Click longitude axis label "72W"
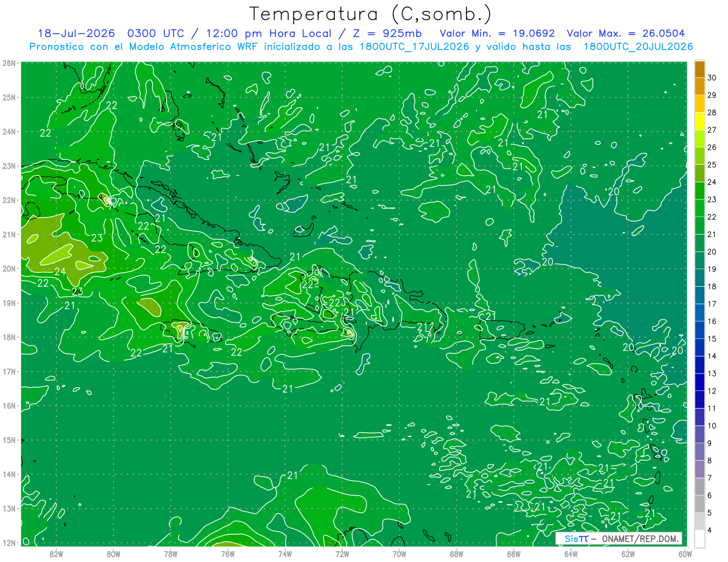Screen dimensions: 728x562 point(342,554)
